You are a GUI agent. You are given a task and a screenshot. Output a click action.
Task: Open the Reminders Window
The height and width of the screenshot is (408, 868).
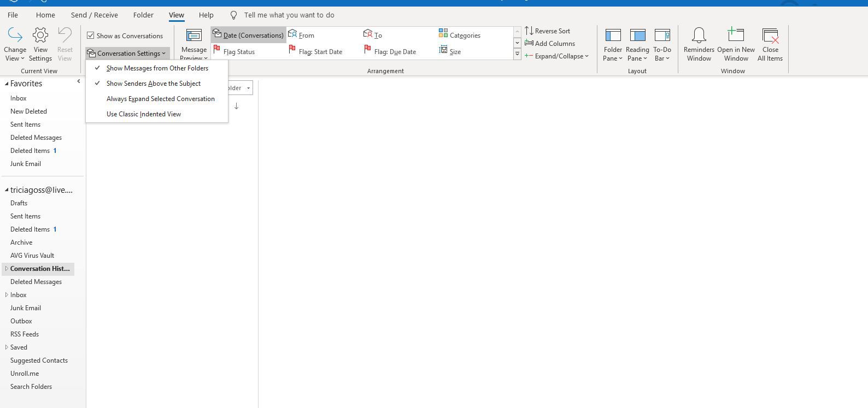pos(699,45)
